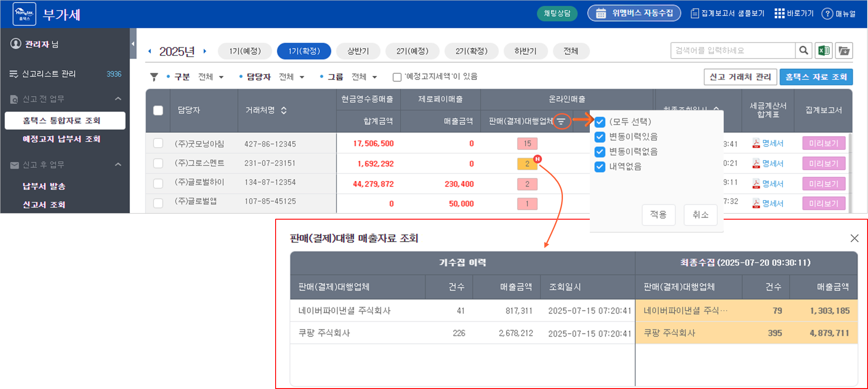Open 판매(결제)대행업체 column filter icon

561,121
